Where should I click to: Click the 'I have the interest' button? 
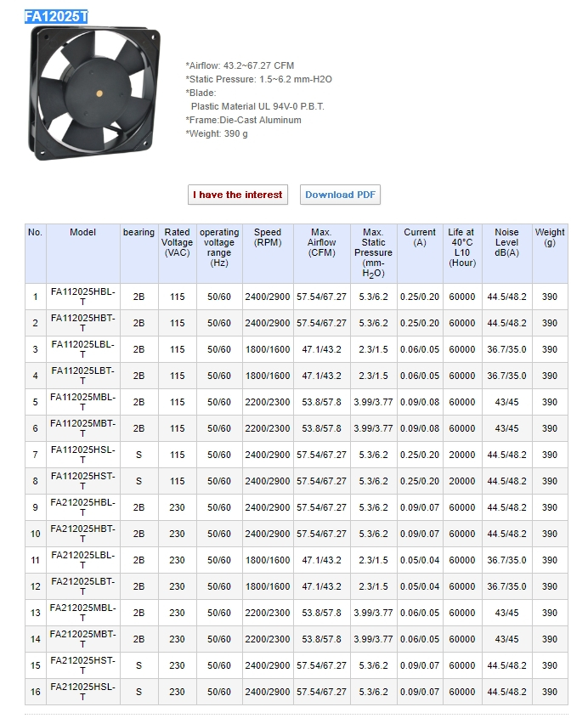tap(238, 195)
